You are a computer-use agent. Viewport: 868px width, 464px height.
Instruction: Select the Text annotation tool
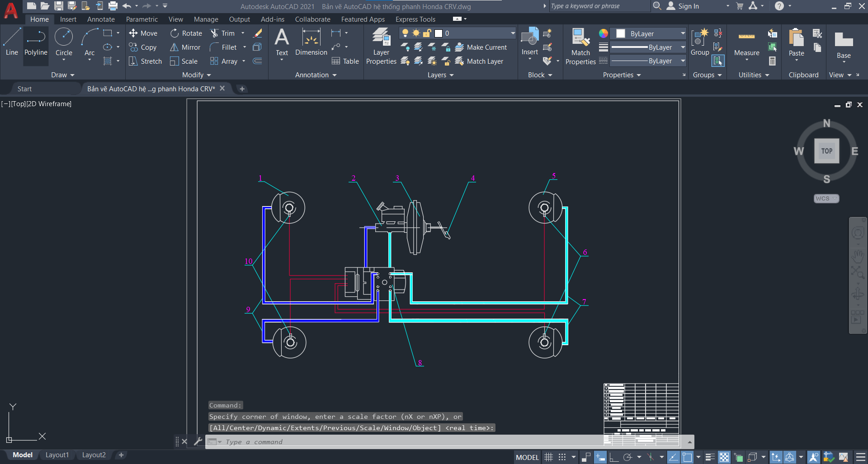point(282,42)
